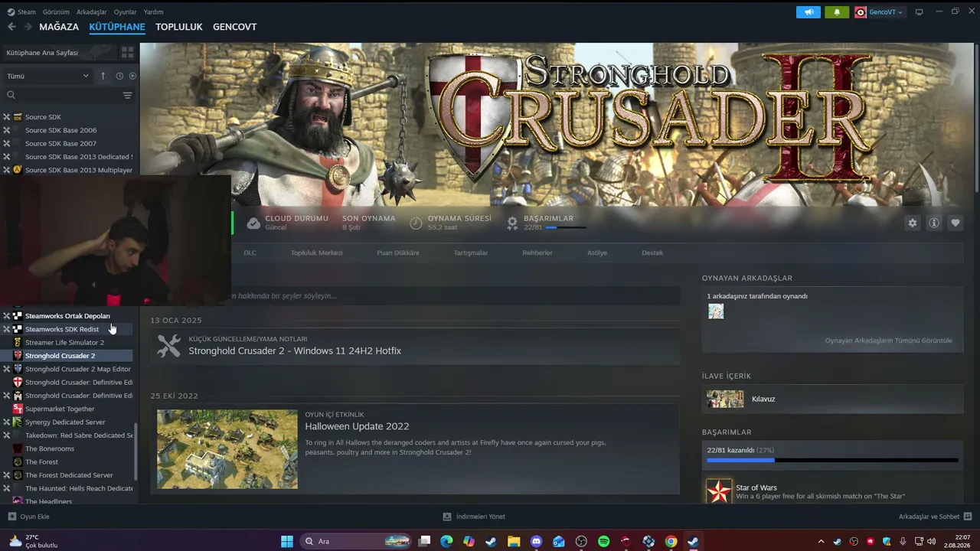Open the Kılavuz DLC thumbnail
This screenshot has width=980, height=551.
[x=725, y=399]
